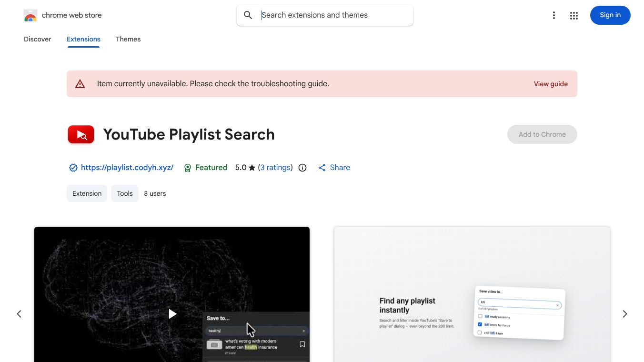Image resolution: width=644 pixels, height=362 pixels.
Task: Click the chrome web store title text
Action: 72,15
